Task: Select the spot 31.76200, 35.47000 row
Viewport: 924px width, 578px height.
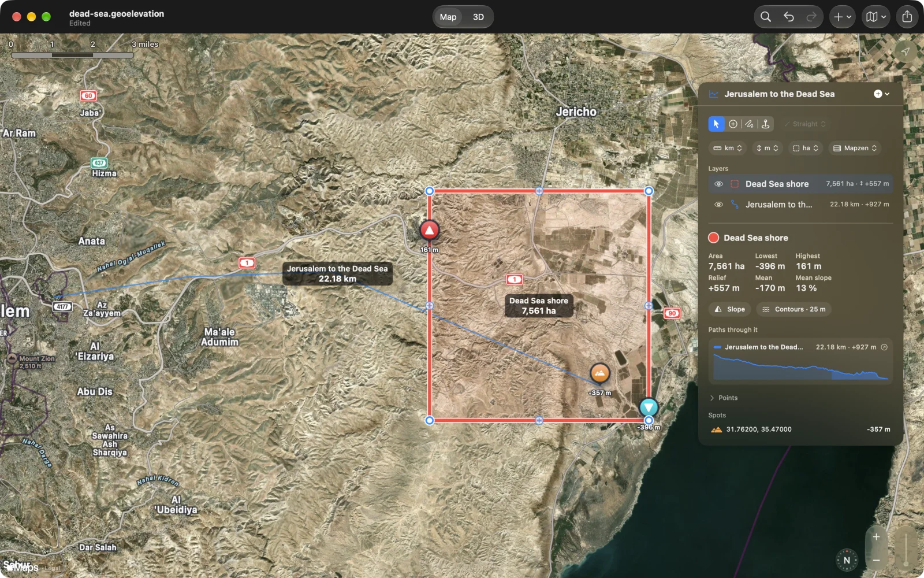Action: (800, 429)
